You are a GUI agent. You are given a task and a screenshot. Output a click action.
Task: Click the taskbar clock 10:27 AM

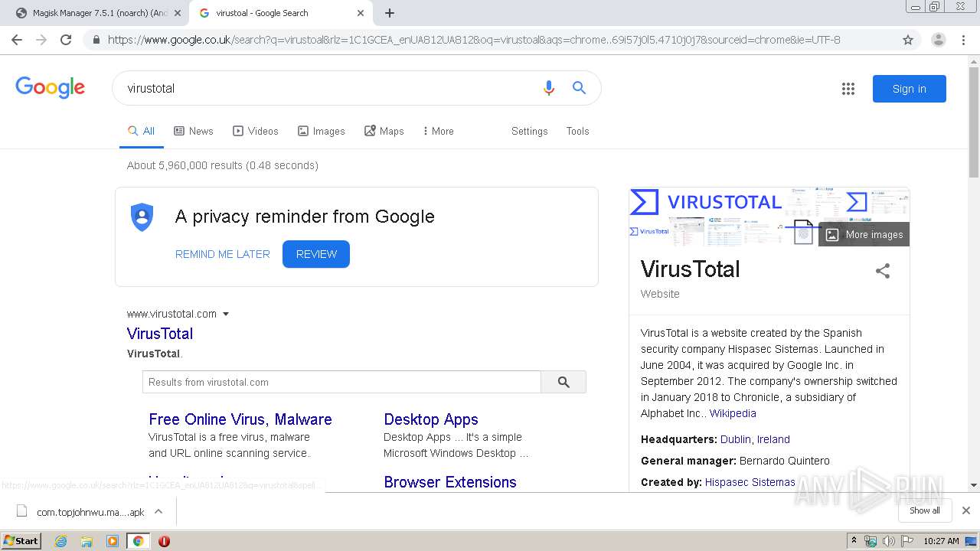click(x=941, y=541)
